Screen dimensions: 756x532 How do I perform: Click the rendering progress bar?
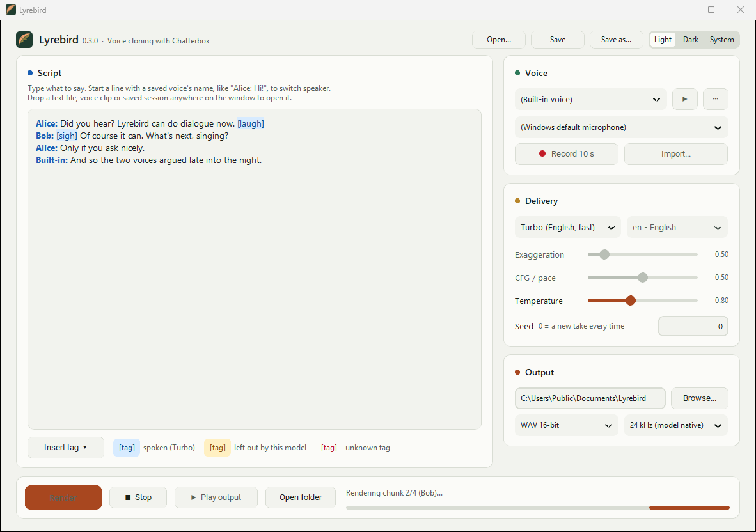(x=538, y=508)
